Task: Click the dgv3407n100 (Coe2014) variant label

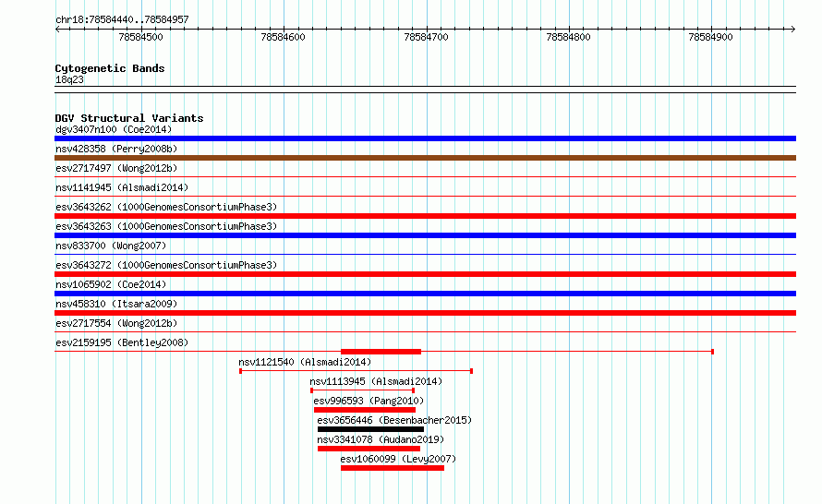Action: point(114,129)
